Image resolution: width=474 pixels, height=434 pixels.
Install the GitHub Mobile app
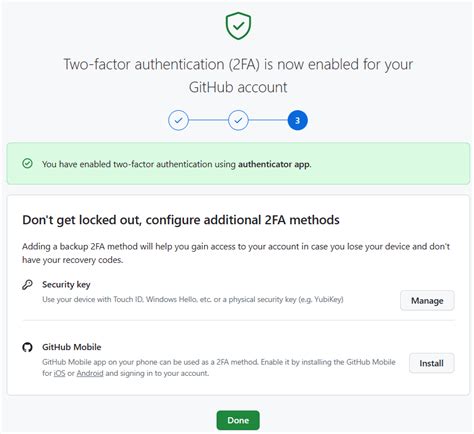431,363
